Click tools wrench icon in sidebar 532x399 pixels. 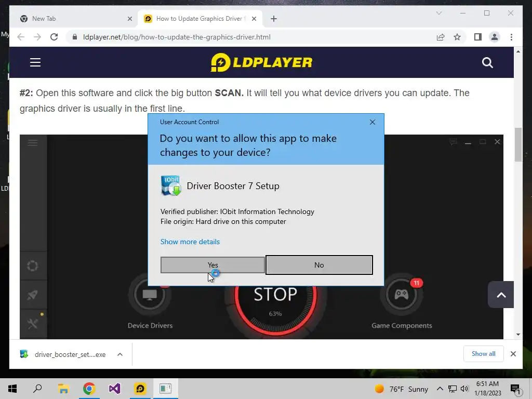(33, 324)
